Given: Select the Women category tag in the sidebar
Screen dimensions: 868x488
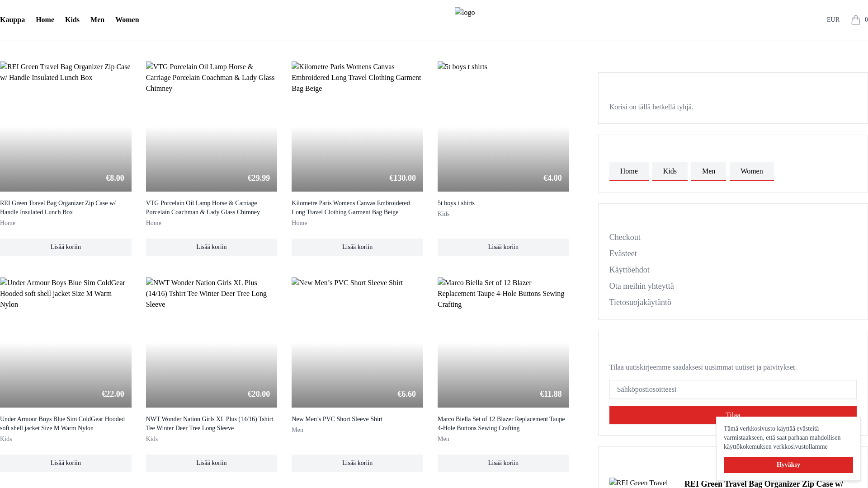Looking at the screenshot, I should click(751, 171).
